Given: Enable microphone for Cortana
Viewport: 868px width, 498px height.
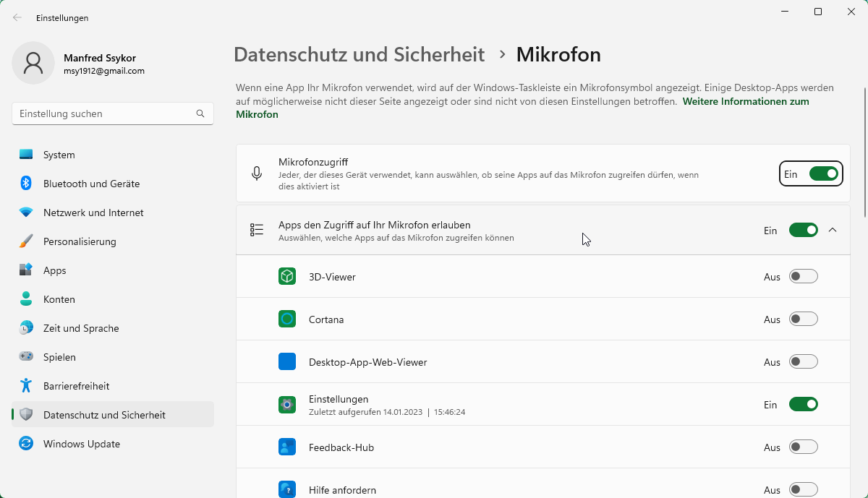Looking at the screenshot, I should click(803, 319).
